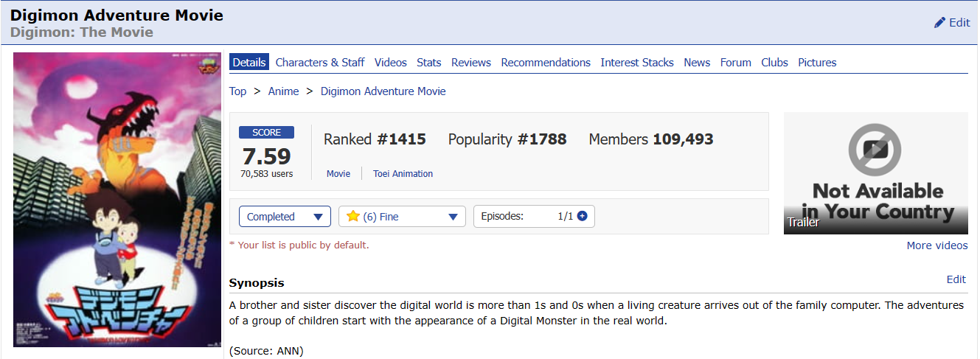Screen dimensions: 980x359
Task: Open the (6) Fine score dropdown
Action: point(402,217)
